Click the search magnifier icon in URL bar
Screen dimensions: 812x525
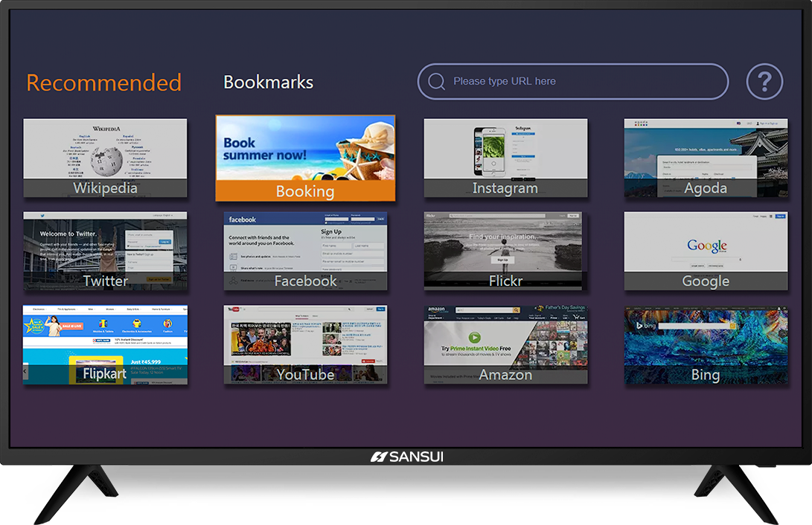pos(437,81)
